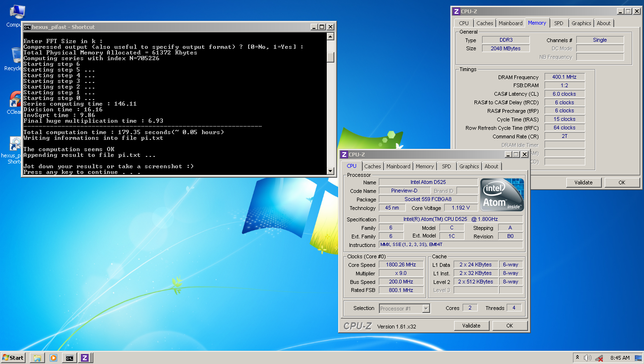Click Validate in Memory CPU-Z window
This screenshot has width=644, height=364.
[583, 182]
